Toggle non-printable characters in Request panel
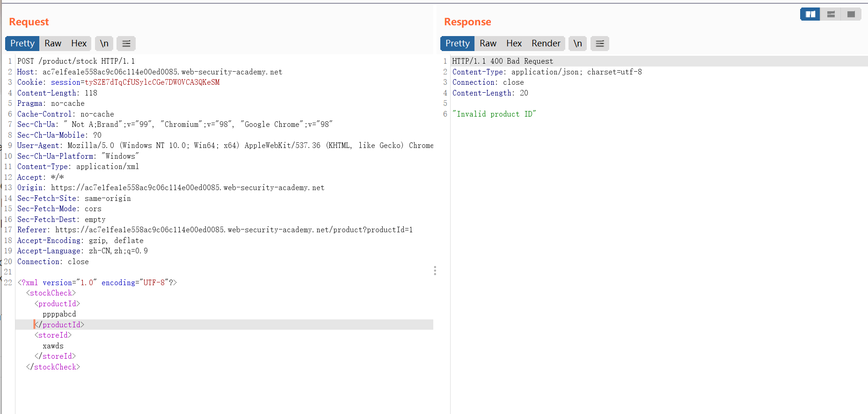Screen dimensions: 868x414 point(104,44)
